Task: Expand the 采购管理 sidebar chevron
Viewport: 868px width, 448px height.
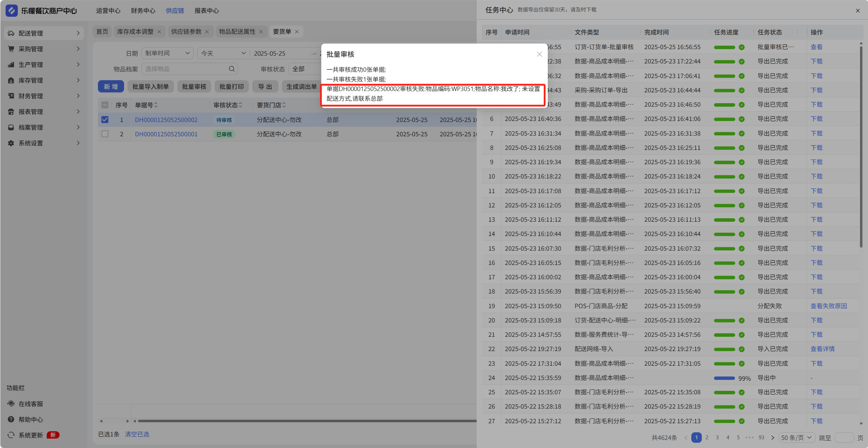Action: point(78,49)
